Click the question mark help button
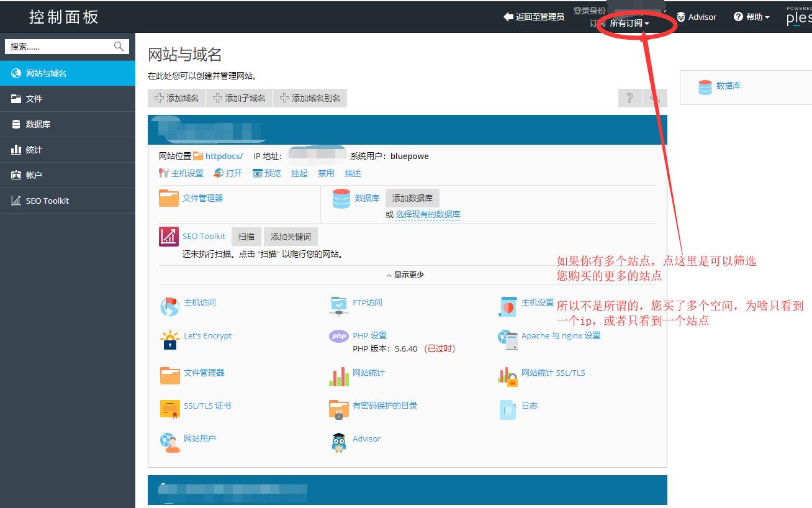Viewport: 812px width, 508px height. [629, 98]
